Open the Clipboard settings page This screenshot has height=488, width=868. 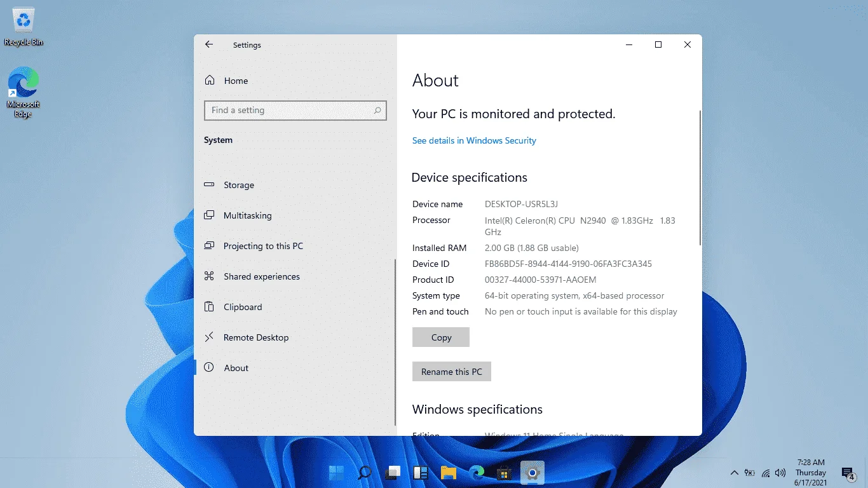(295, 307)
